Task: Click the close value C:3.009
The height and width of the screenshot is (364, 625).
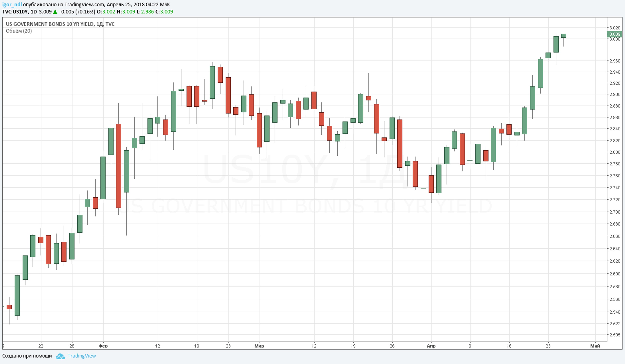Action: click(x=164, y=12)
